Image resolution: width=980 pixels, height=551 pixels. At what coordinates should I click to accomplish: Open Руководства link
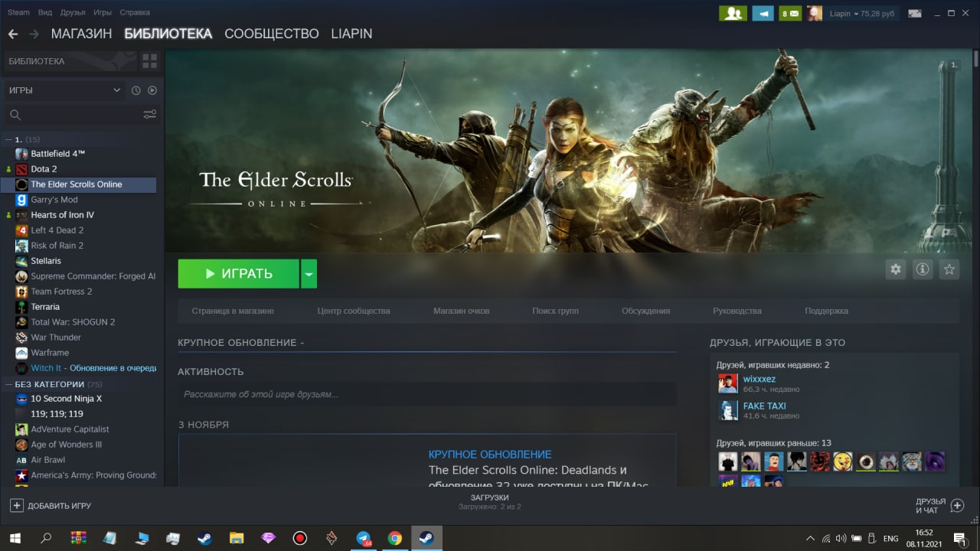737,311
